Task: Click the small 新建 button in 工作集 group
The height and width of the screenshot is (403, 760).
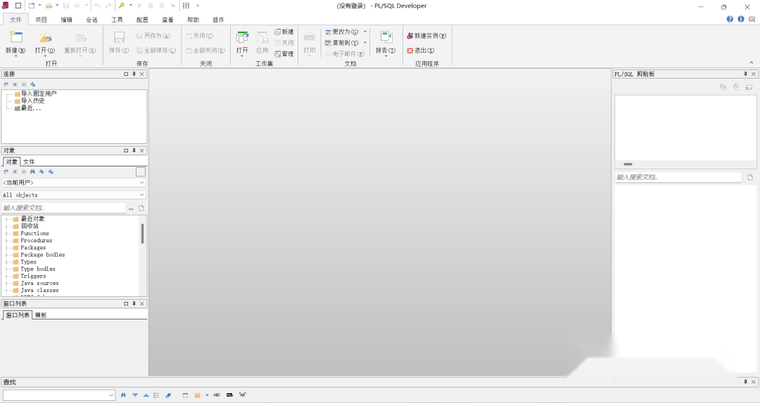Action: (284, 32)
